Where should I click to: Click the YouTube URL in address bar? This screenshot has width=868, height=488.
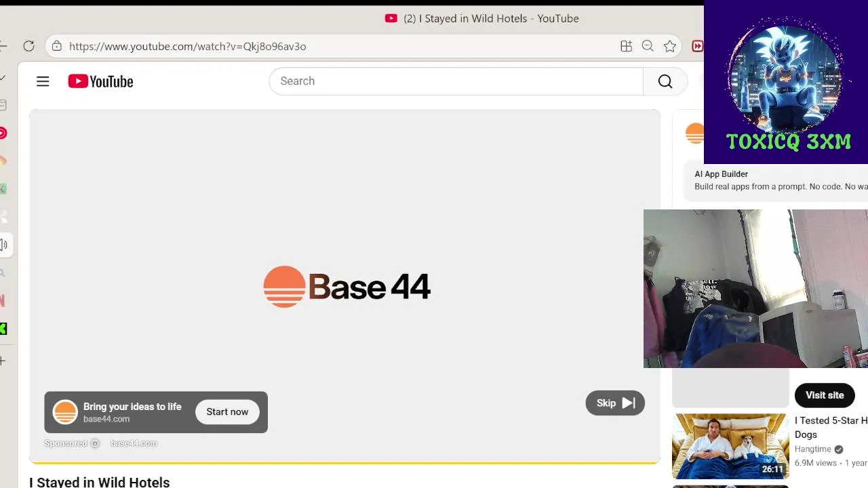click(187, 46)
